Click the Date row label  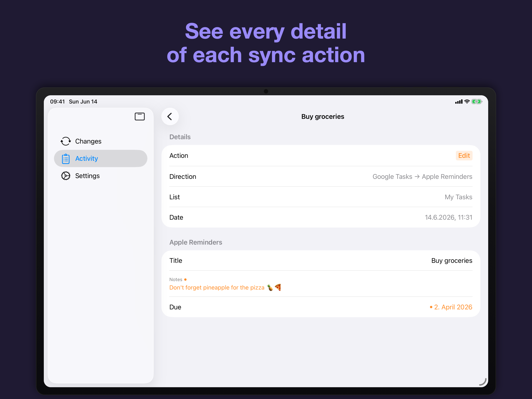point(176,218)
